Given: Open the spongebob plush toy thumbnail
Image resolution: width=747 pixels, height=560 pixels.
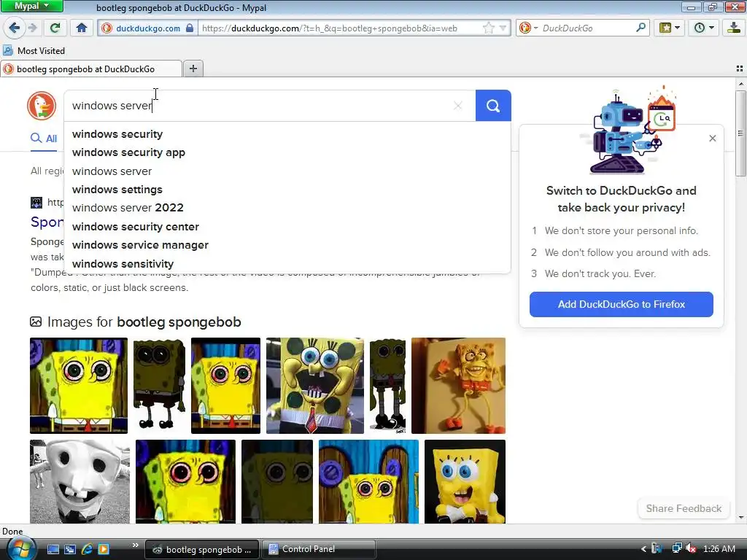Looking at the screenshot, I should coord(465,481).
